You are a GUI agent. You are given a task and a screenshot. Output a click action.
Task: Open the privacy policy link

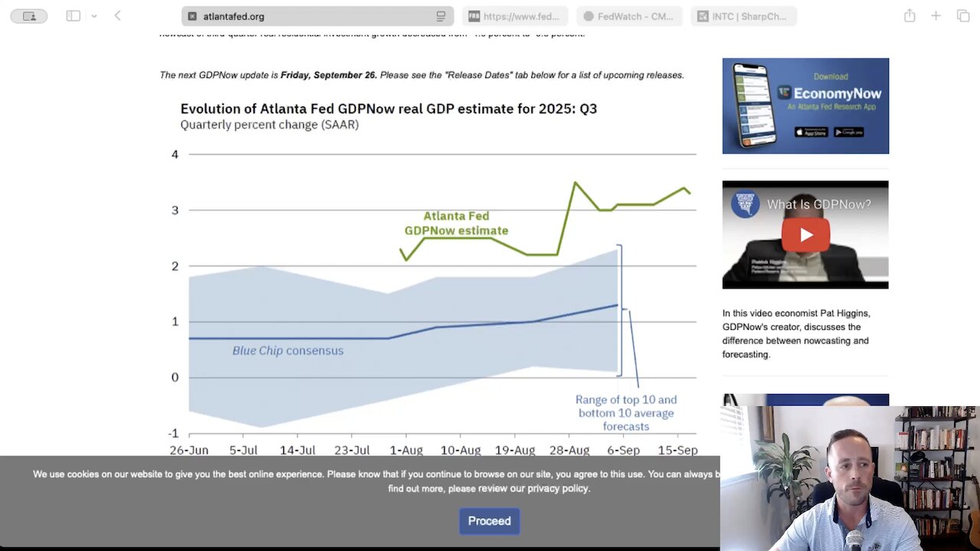tap(558, 488)
